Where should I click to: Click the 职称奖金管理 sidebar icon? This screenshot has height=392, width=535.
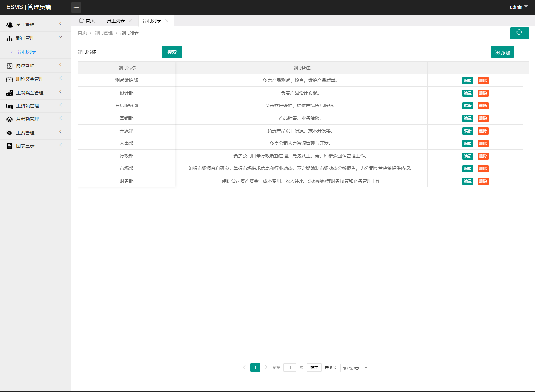point(9,79)
